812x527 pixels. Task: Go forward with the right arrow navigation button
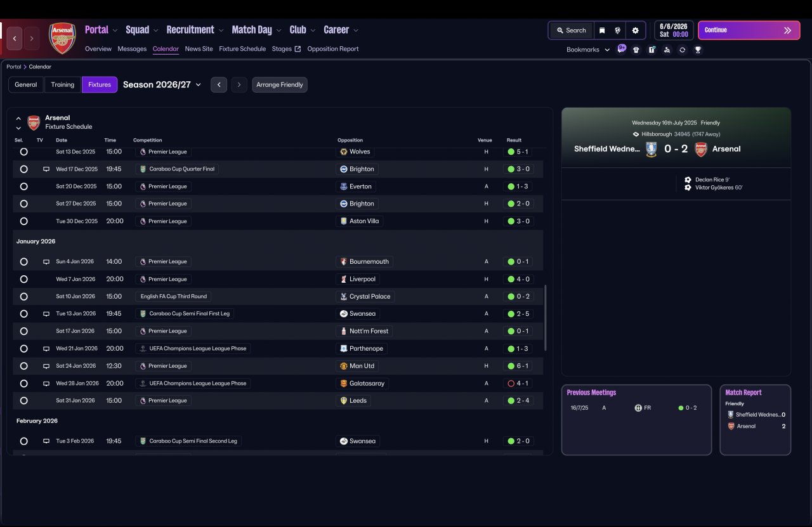click(x=31, y=39)
